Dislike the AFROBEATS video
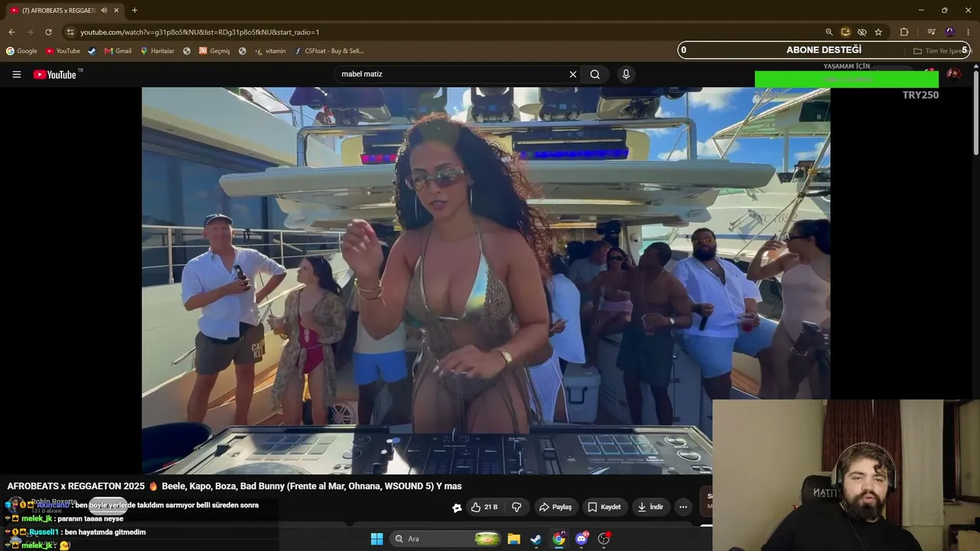This screenshot has width=980, height=551. (517, 507)
